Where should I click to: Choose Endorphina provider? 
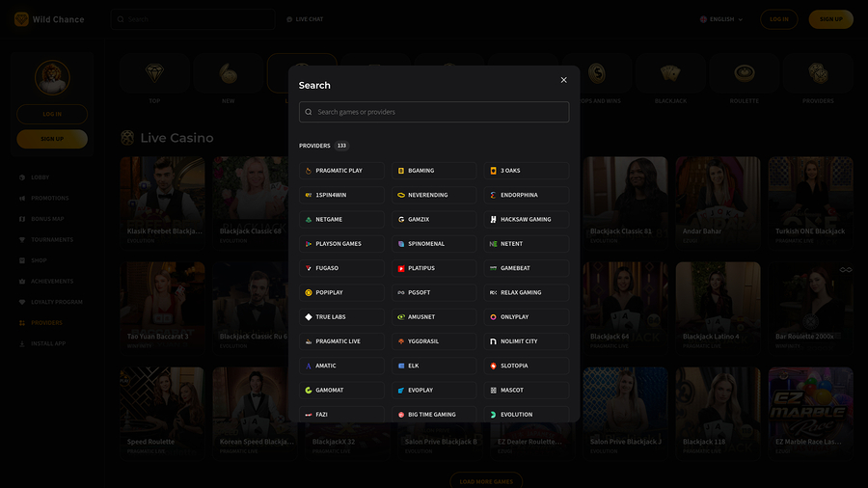[x=527, y=195]
